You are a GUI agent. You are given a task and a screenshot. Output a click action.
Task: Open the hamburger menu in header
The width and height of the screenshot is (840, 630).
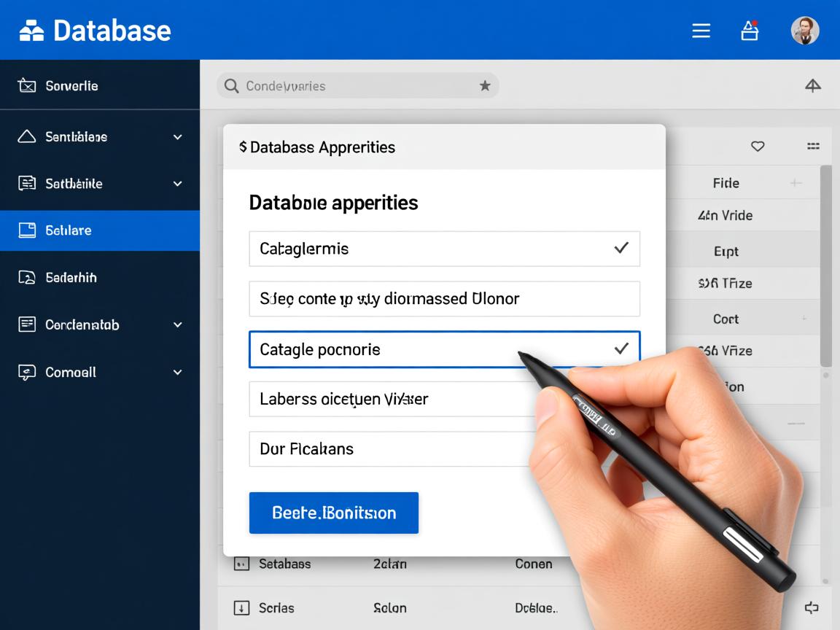[x=701, y=31]
